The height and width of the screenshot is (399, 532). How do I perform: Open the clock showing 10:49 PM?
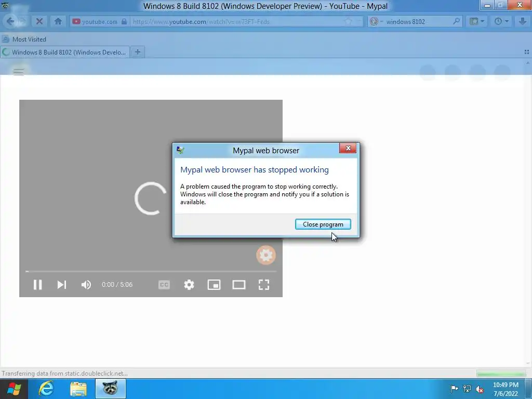506,389
